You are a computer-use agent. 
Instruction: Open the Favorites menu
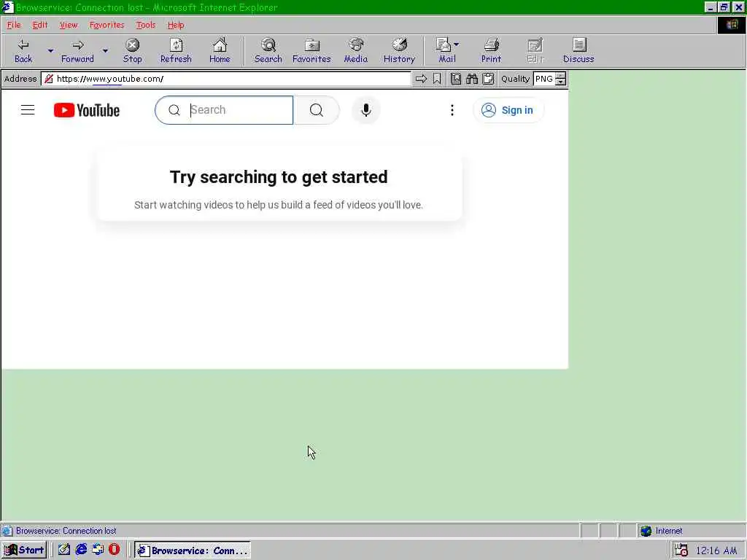coord(107,25)
